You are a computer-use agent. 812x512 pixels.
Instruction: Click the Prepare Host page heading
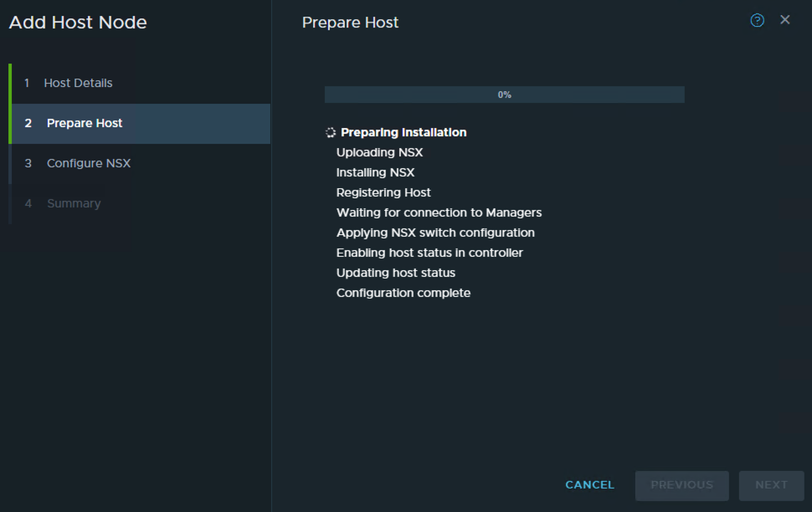[350, 23]
